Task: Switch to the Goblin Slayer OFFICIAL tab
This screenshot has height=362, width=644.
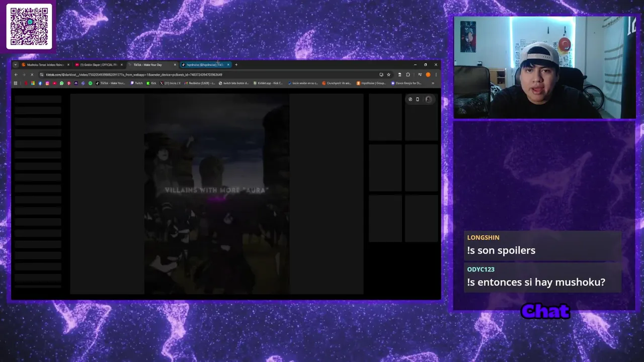Action: point(98,65)
